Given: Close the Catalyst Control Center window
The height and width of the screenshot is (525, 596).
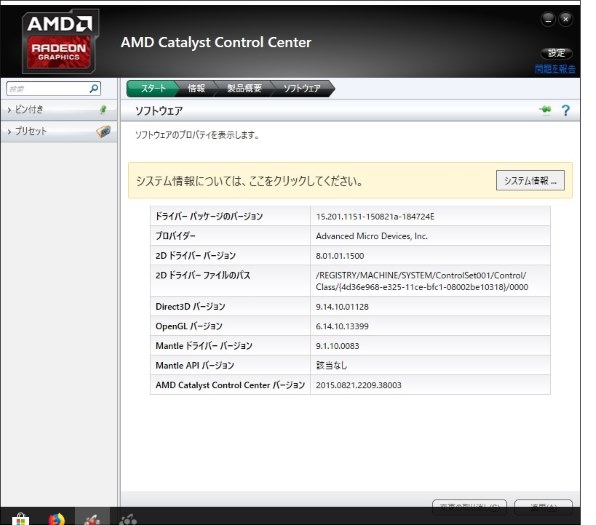Looking at the screenshot, I should (566, 19).
